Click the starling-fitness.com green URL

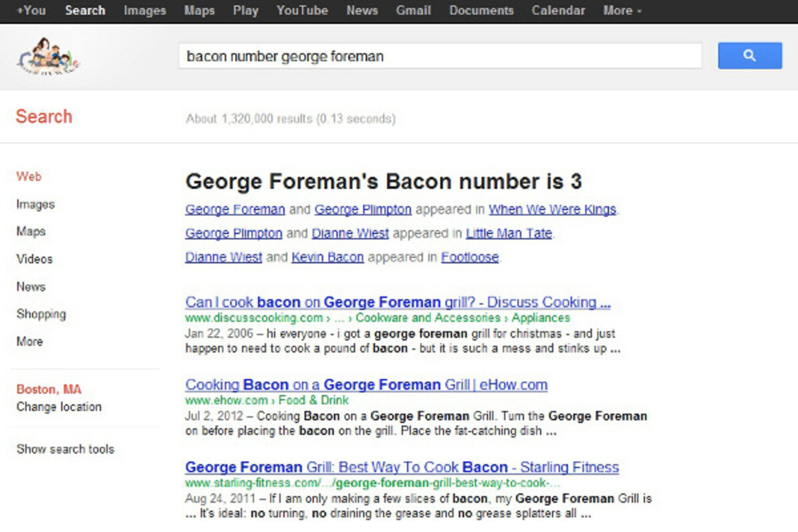[372, 483]
